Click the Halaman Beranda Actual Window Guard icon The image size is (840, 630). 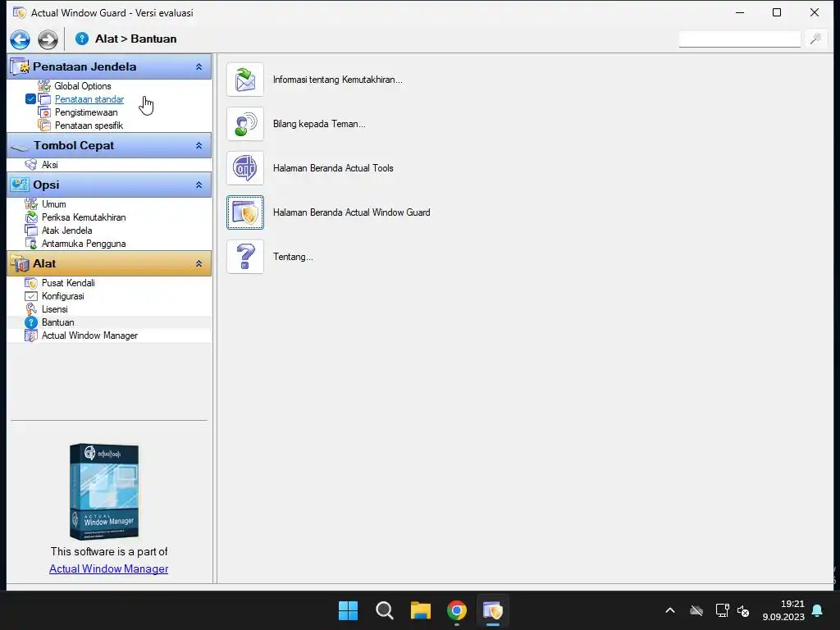[x=245, y=212]
